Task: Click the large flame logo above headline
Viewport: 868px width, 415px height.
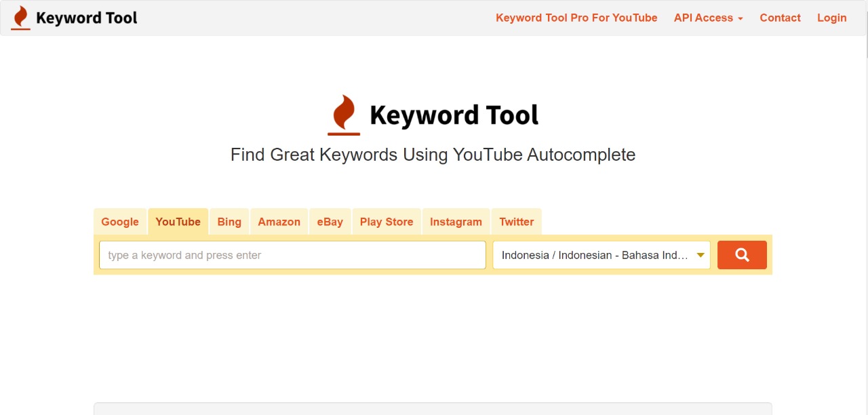Action: (x=344, y=115)
